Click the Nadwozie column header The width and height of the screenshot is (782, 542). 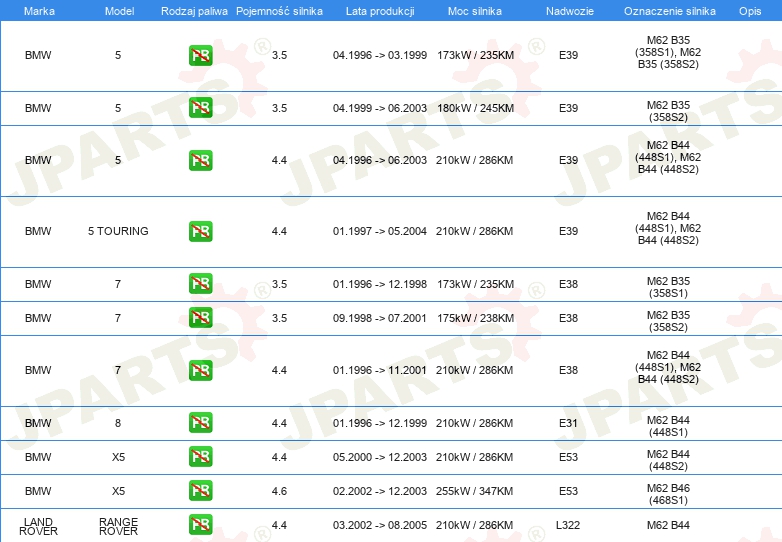point(570,11)
